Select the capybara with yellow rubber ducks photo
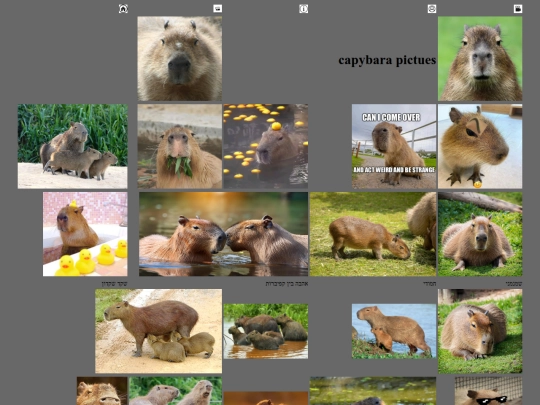The height and width of the screenshot is (405, 540). tap(85, 234)
